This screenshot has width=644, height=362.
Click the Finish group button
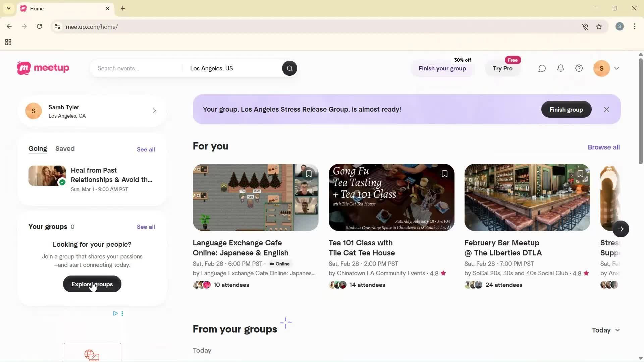pyautogui.click(x=566, y=110)
